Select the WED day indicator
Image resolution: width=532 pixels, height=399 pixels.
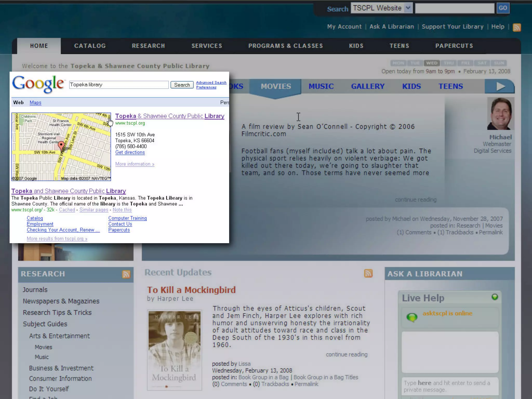click(x=431, y=63)
